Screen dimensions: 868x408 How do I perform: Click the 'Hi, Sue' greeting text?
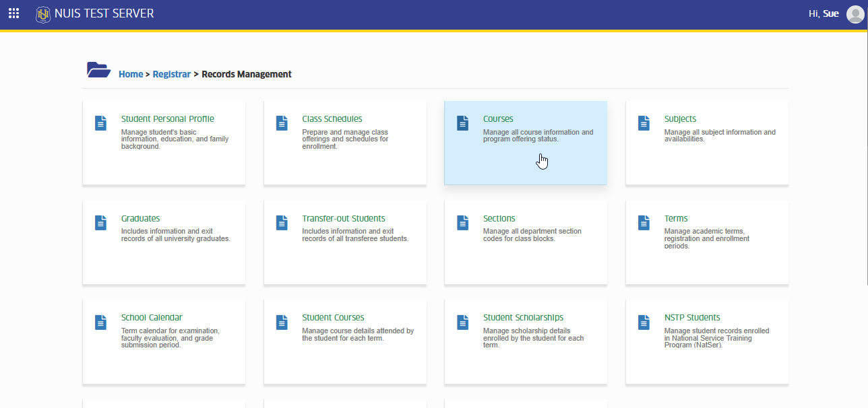tap(824, 13)
